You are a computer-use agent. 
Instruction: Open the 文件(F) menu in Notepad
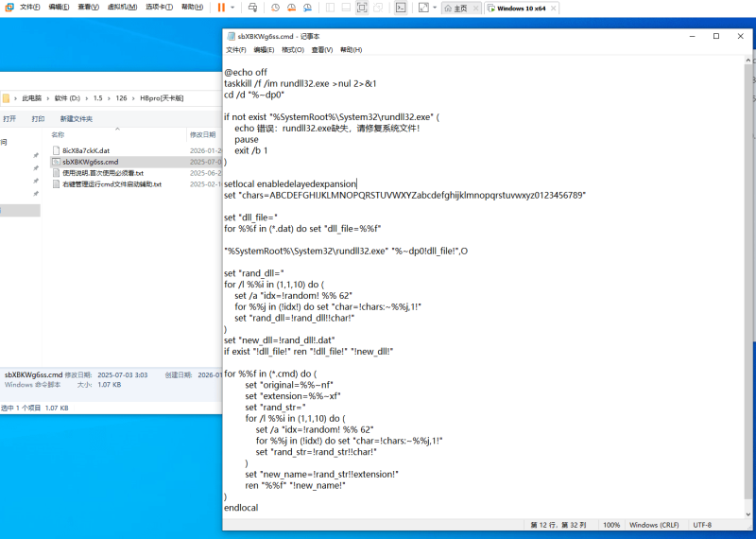[x=235, y=49]
